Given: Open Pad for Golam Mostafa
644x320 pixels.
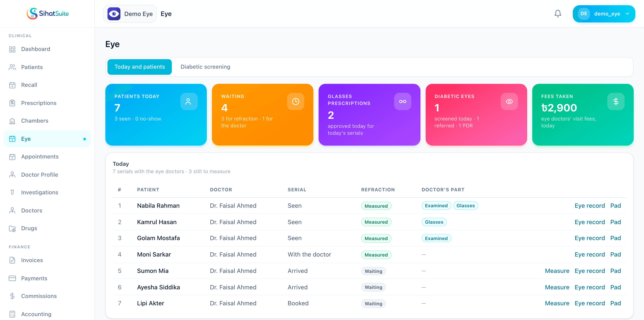Looking at the screenshot, I should click(616, 238).
